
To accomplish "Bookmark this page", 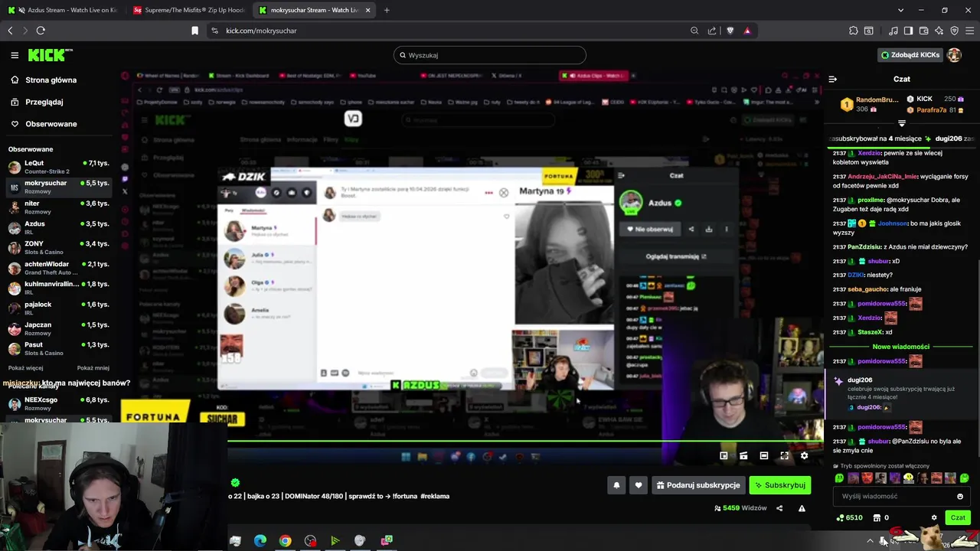I will click(x=194, y=31).
